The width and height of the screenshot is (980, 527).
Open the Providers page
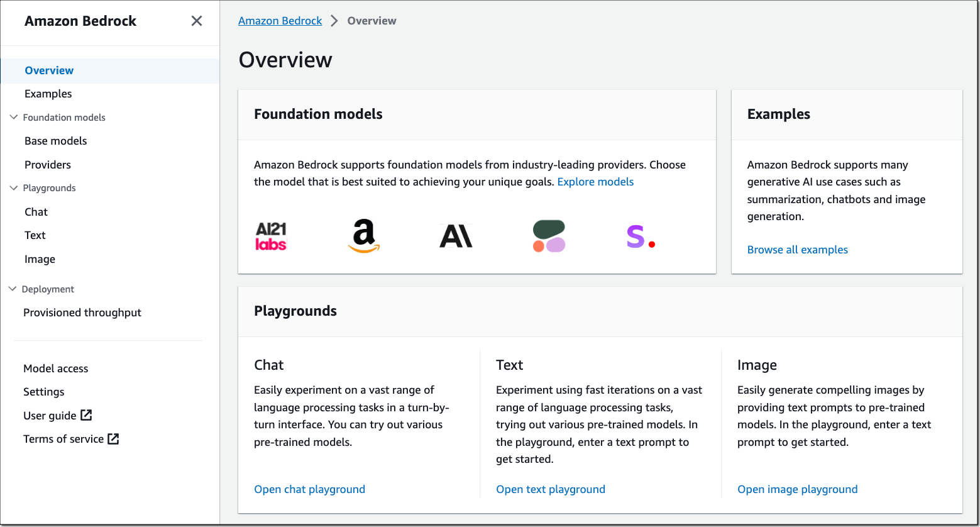pyautogui.click(x=48, y=165)
